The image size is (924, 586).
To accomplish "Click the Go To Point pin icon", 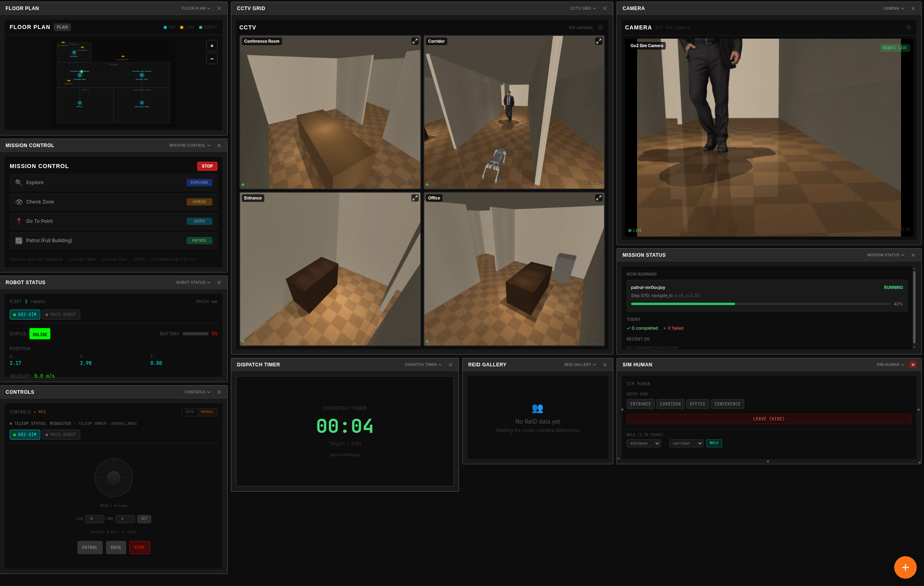I will [x=19, y=221].
